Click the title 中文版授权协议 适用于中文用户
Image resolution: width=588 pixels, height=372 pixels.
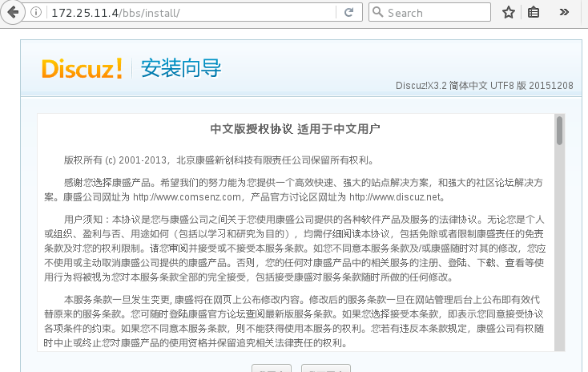pos(295,129)
